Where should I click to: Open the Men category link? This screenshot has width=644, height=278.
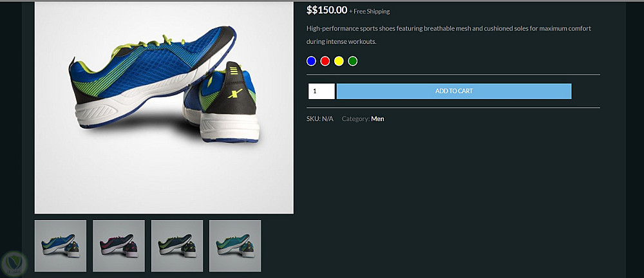tap(377, 118)
